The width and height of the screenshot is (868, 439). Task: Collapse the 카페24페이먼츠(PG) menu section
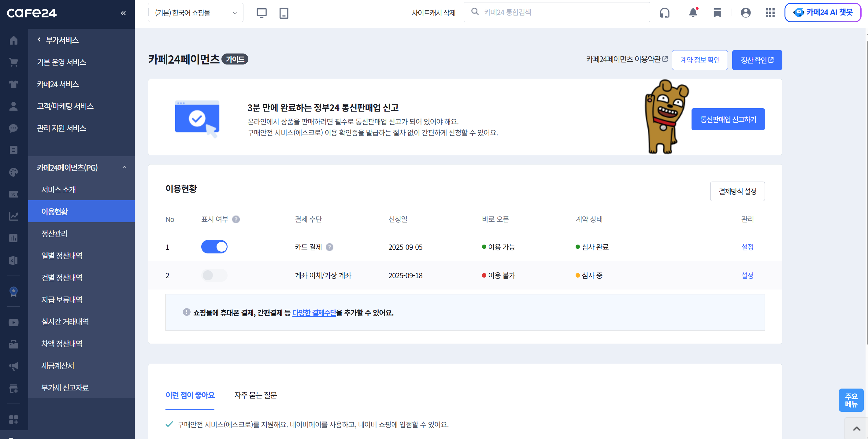124,168
